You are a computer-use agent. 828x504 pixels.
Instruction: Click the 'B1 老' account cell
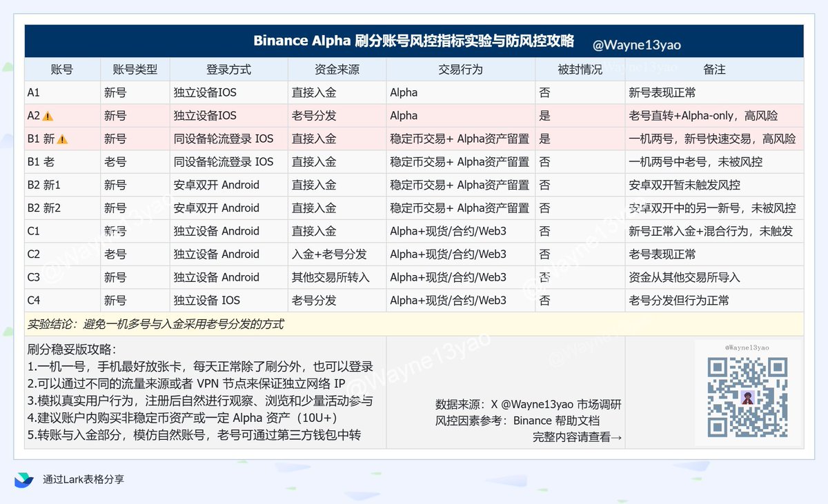click(x=62, y=162)
